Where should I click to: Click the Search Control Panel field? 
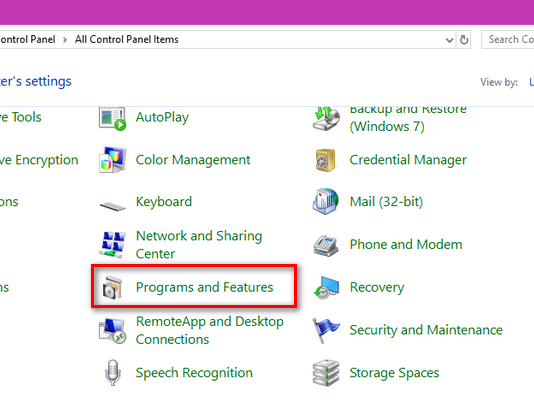pyautogui.click(x=507, y=39)
